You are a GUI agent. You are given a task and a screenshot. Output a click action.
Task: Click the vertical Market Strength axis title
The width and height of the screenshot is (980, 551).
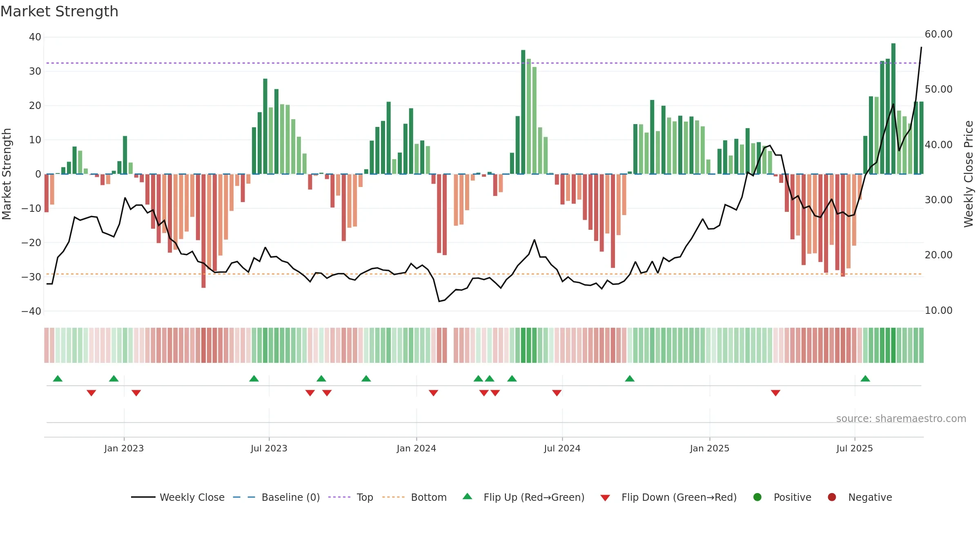point(7,174)
